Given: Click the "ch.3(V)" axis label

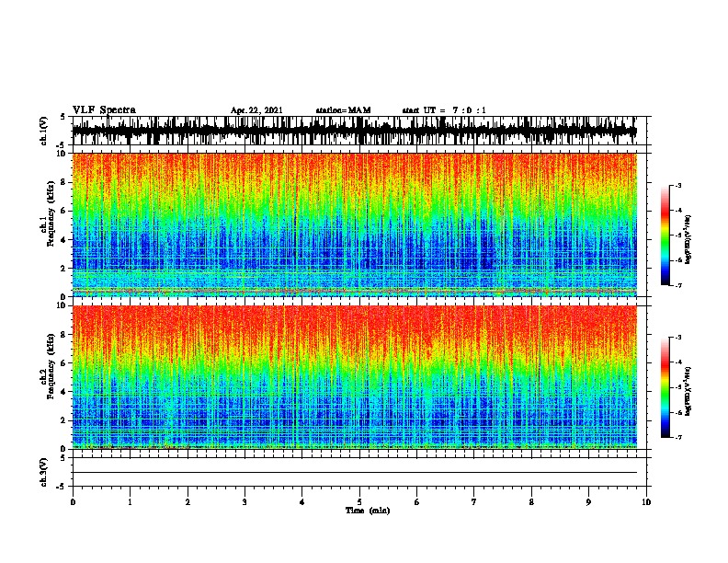Looking at the screenshot, I should (44, 472).
